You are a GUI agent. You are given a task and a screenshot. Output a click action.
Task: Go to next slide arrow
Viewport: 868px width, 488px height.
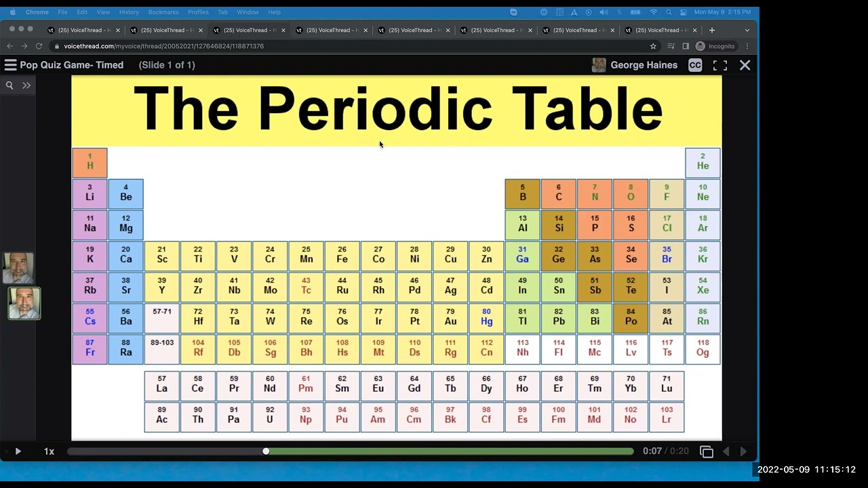743,451
